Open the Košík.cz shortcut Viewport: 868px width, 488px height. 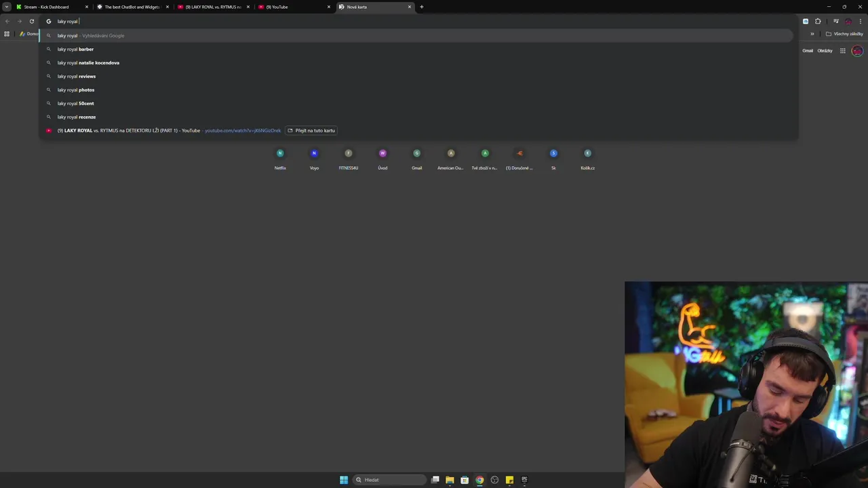click(x=588, y=159)
